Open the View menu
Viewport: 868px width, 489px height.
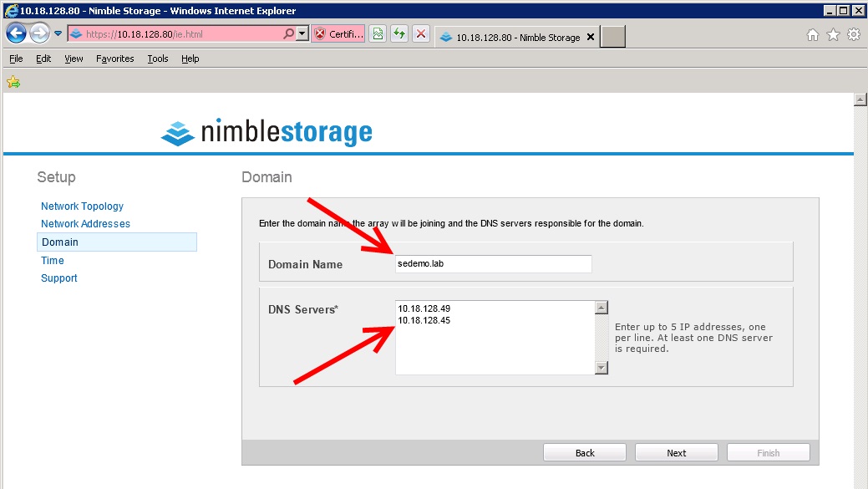pos(74,59)
